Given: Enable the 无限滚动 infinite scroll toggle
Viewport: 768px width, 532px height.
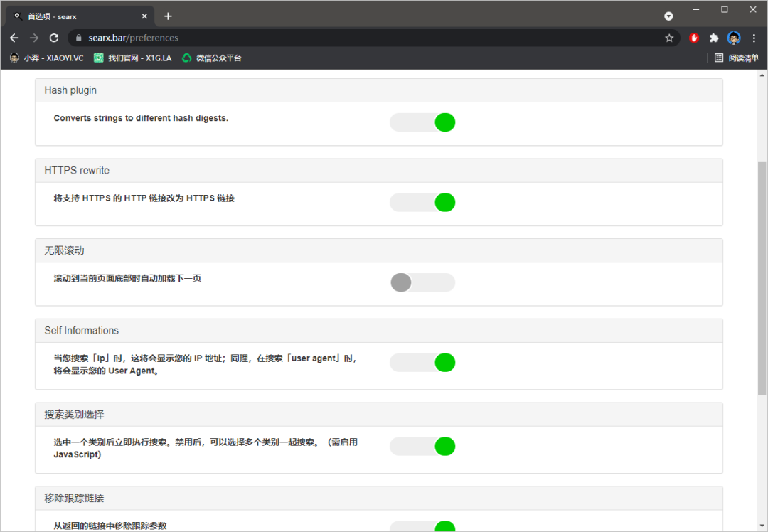Looking at the screenshot, I should pyautogui.click(x=422, y=282).
